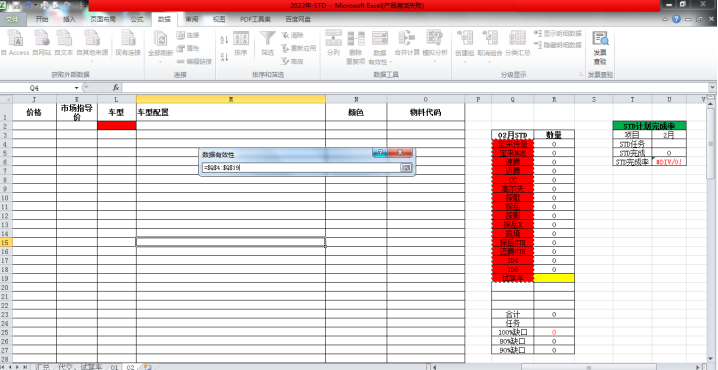Click the expand dialog button beside range input
The width and height of the screenshot is (718, 370).
pos(406,168)
